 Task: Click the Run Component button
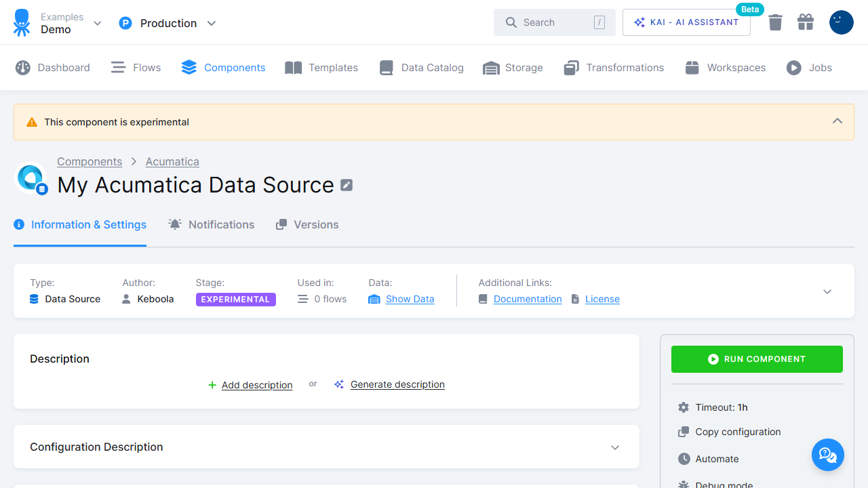point(757,359)
